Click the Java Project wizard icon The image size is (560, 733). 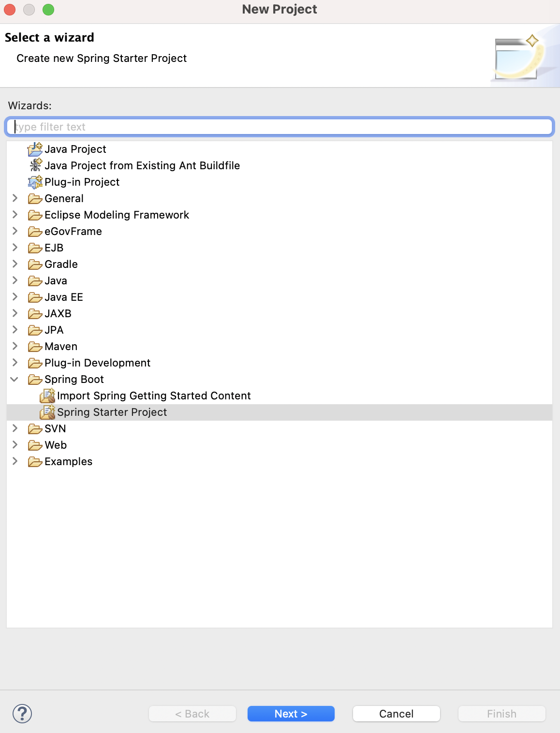35,149
